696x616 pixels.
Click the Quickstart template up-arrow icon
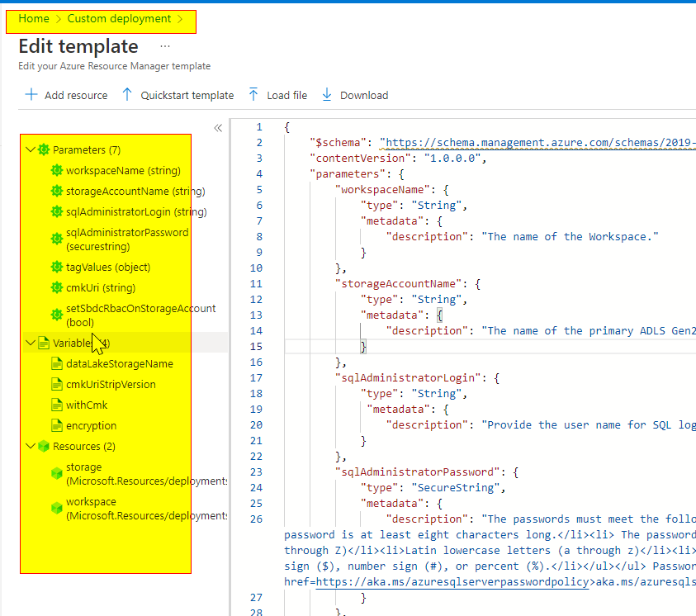(127, 94)
